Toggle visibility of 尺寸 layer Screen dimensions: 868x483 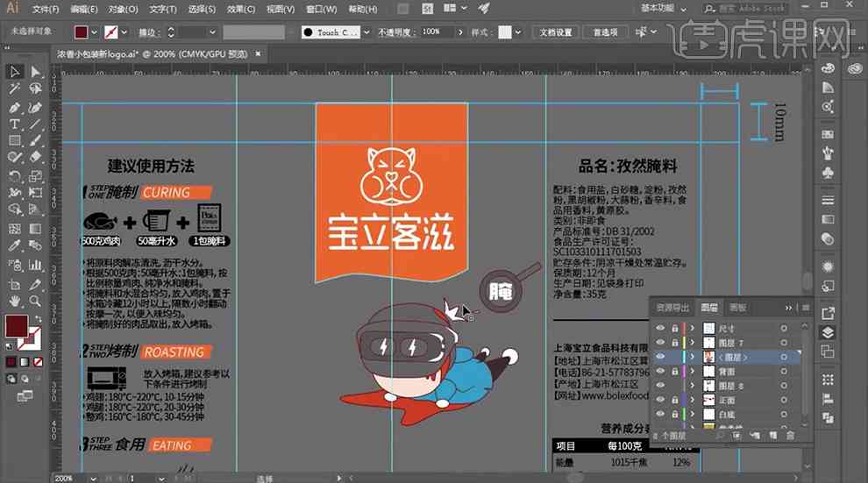(x=660, y=328)
